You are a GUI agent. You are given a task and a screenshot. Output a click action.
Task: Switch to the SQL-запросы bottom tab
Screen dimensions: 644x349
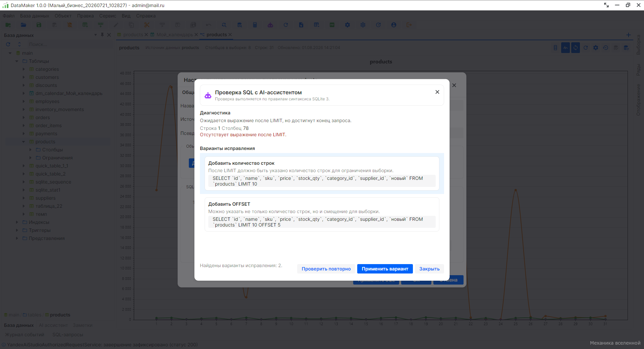click(x=68, y=335)
